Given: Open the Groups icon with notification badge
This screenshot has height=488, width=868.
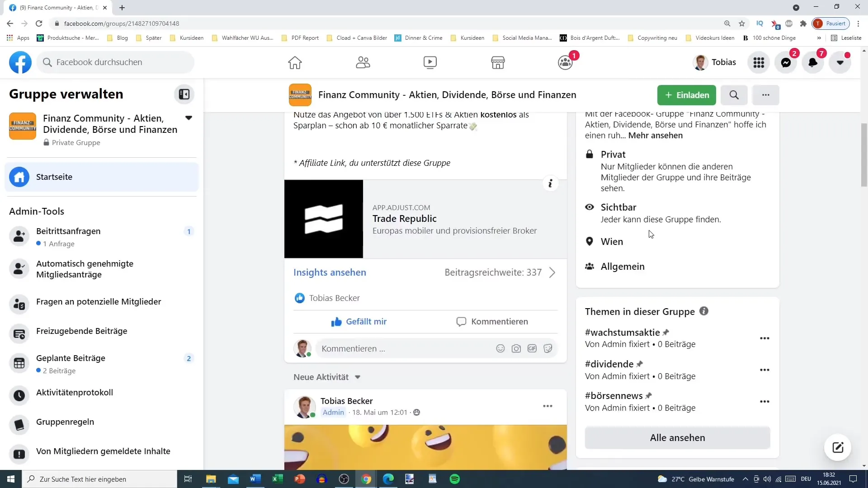Looking at the screenshot, I should [565, 62].
